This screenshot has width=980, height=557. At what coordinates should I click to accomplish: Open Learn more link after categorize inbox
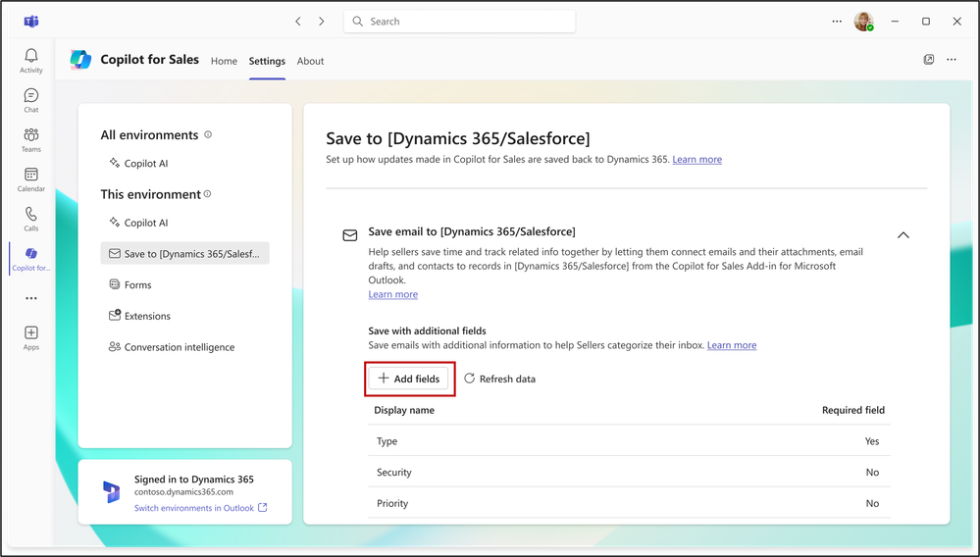point(732,344)
